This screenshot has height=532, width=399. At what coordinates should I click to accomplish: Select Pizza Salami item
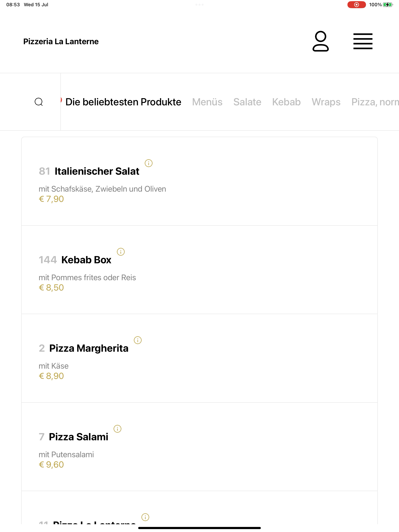(x=199, y=447)
